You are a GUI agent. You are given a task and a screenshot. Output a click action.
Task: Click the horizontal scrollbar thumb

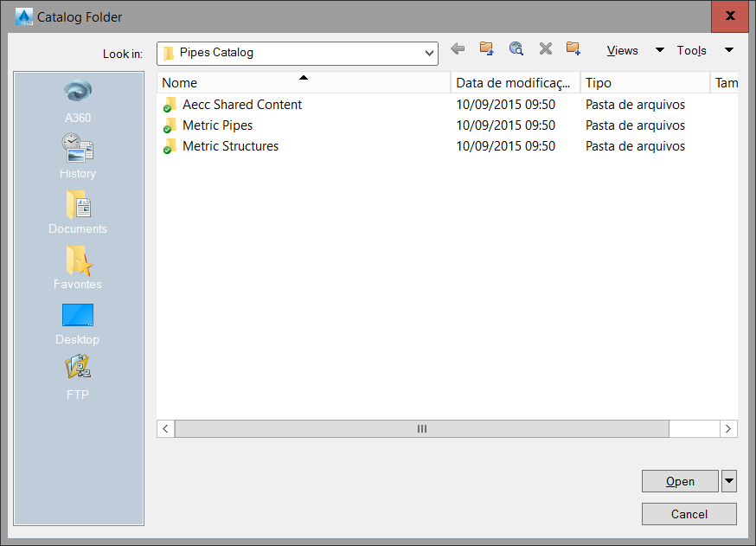pos(422,429)
